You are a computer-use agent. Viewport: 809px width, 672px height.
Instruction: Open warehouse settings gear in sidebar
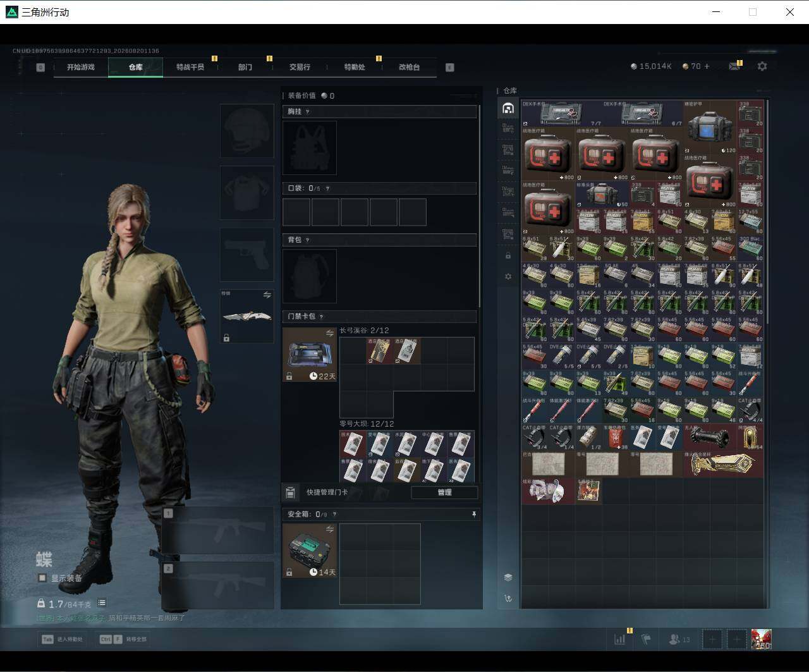coord(508,277)
